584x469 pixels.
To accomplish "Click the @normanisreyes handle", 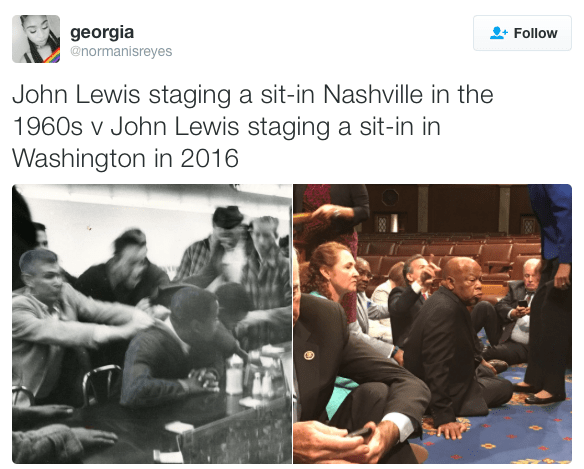I will (121, 51).
